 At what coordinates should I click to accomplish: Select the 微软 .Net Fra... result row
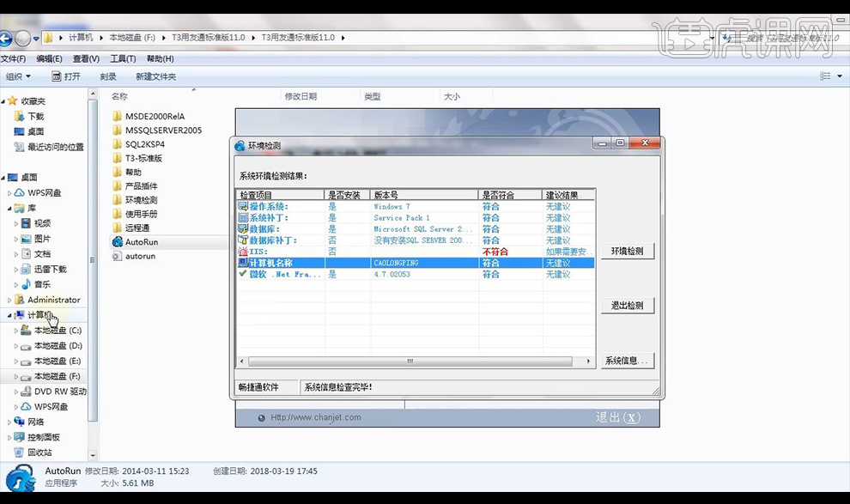point(416,274)
